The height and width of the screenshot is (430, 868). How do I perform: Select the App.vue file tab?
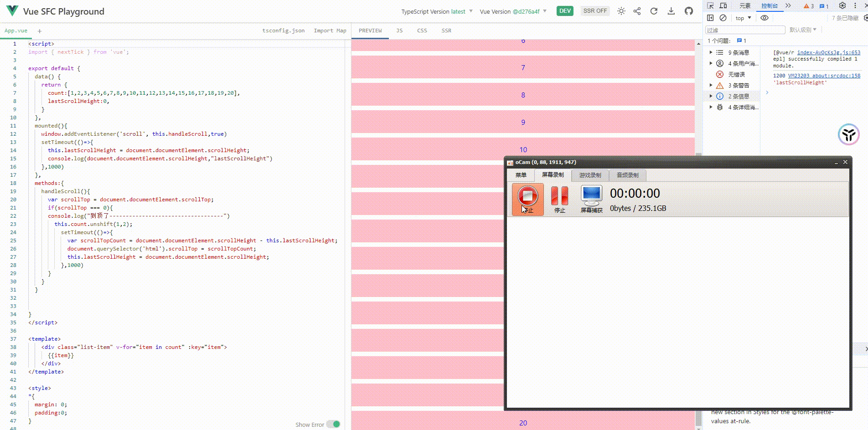point(16,31)
